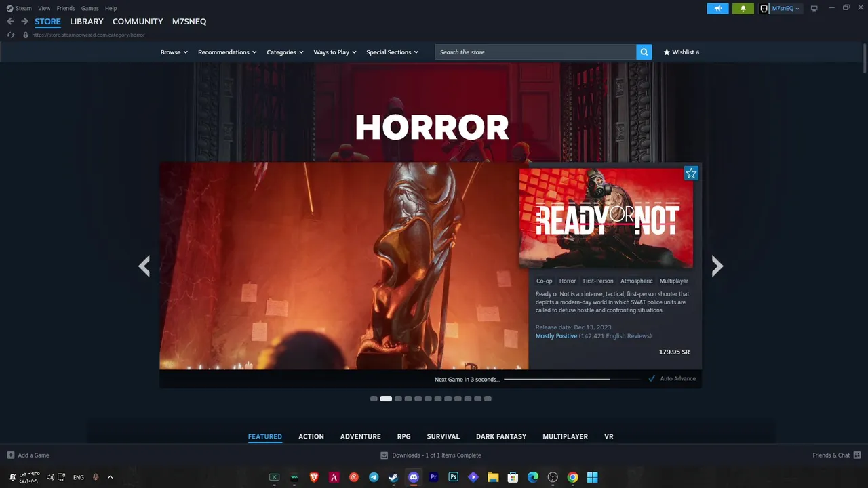Open the Help menu
This screenshot has width=868, height=488.
coord(111,8)
